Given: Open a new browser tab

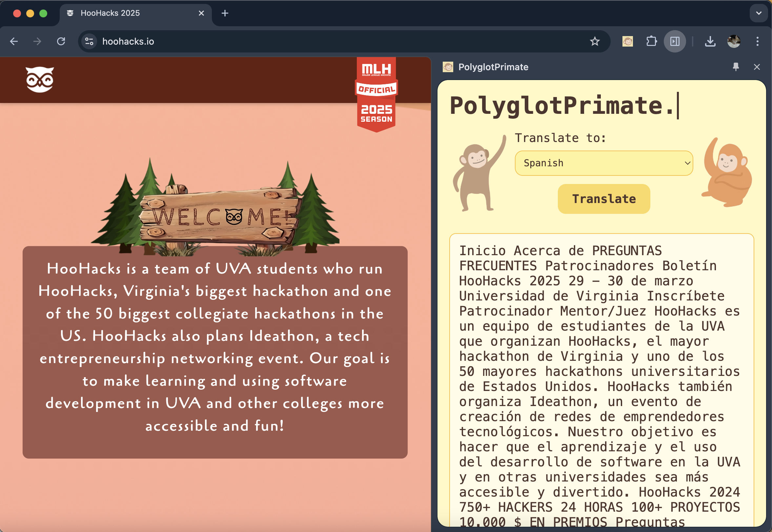Looking at the screenshot, I should [225, 13].
